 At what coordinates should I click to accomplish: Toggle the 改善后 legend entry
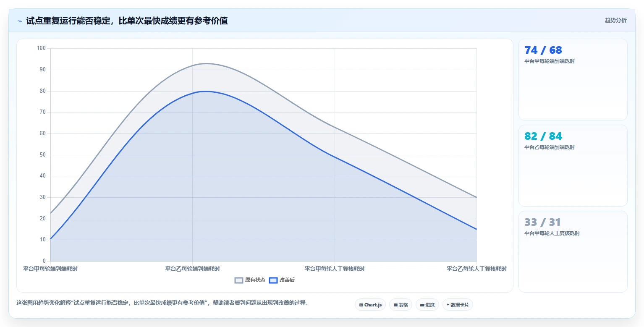click(x=282, y=280)
